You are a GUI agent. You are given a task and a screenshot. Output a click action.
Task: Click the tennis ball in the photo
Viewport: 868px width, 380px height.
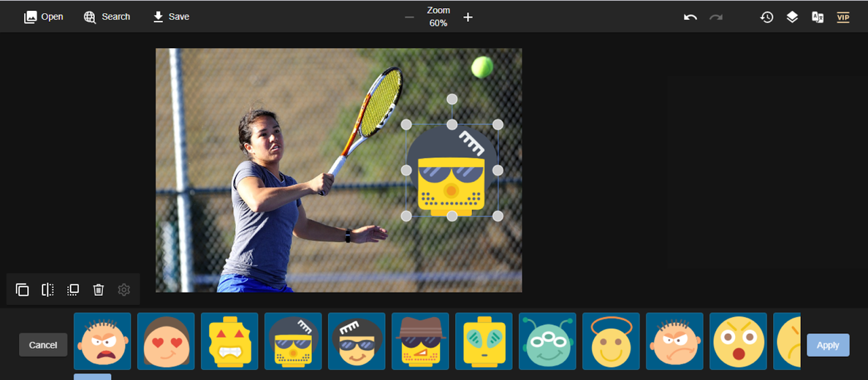(x=482, y=66)
